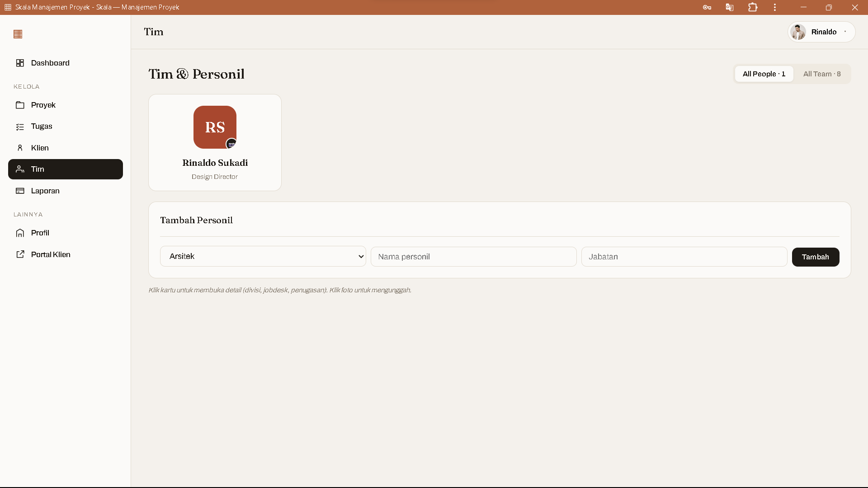Close the Skala window
This screenshot has height=488, width=868.
pos(855,7)
